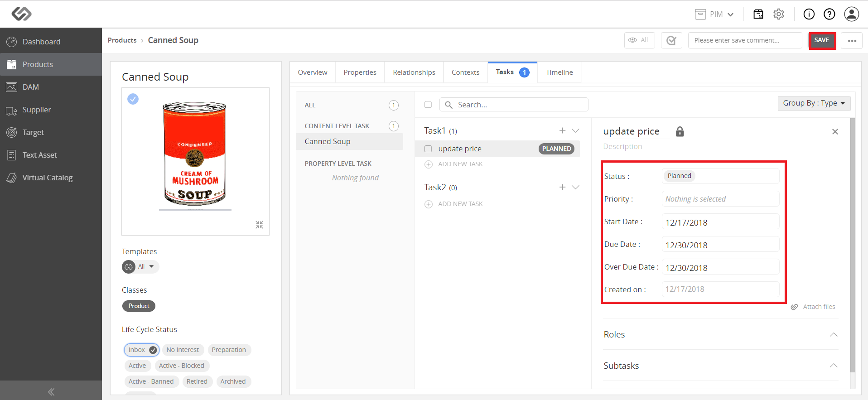
Task: Collapse the Task2 group chevron
Action: pos(576,187)
